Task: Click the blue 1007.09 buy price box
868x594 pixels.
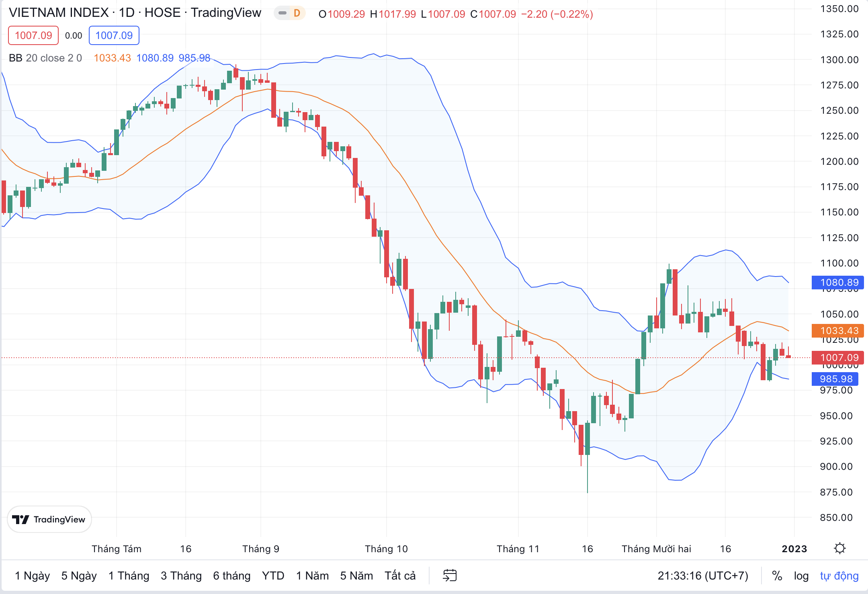Action: pyautogui.click(x=114, y=35)
